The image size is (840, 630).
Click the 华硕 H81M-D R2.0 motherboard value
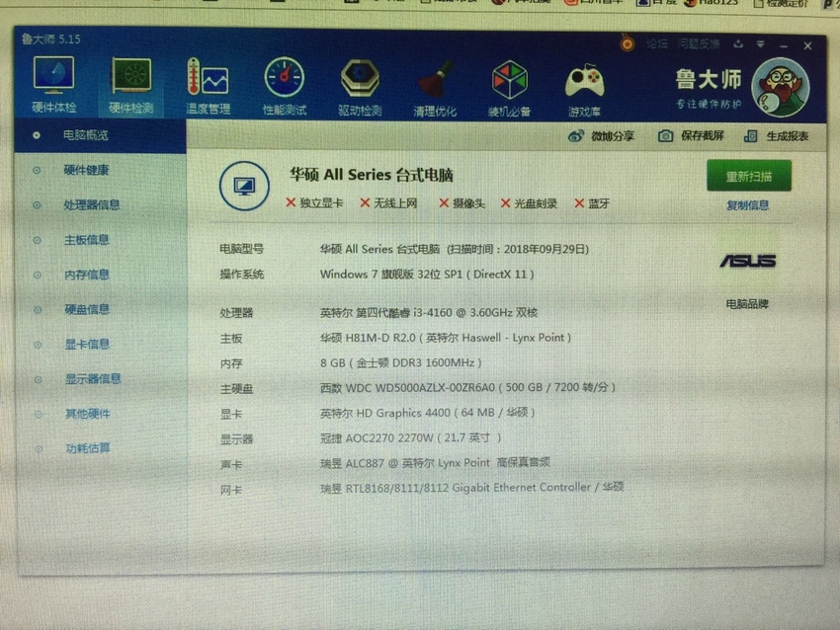click(x=445, y=338)
